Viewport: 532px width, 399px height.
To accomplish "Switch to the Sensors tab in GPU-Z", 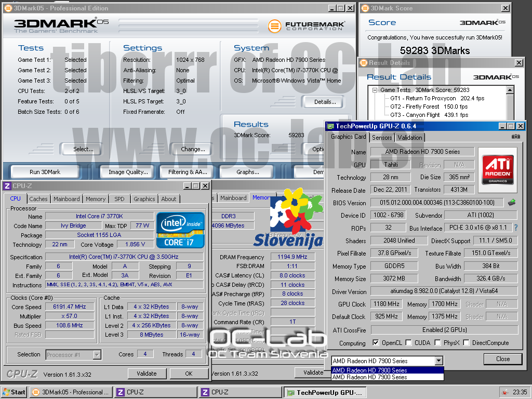I will pyautogui.click(x=382, y=137).
